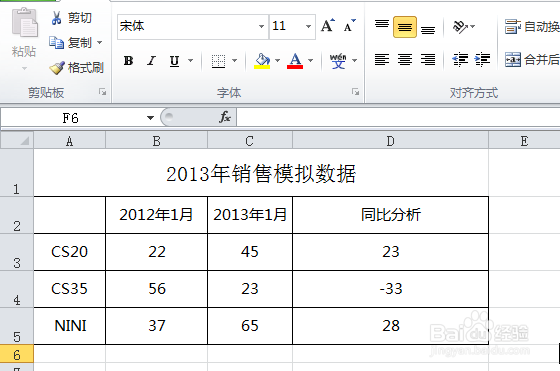
Task: Align text to top of cell
Action: click(x=382, y=26)
